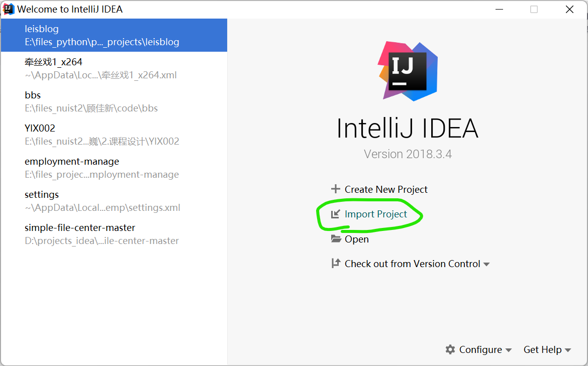Open the Get Help dropdown

pos(543,349)
